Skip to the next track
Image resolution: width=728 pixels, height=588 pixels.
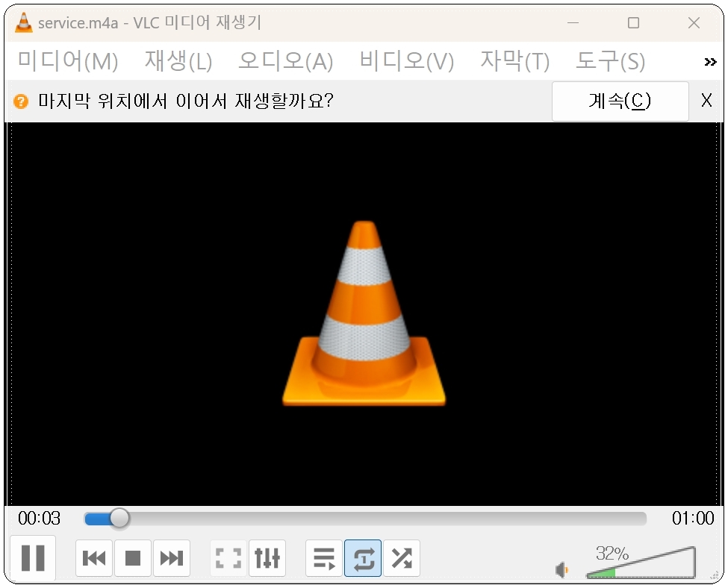171,558
